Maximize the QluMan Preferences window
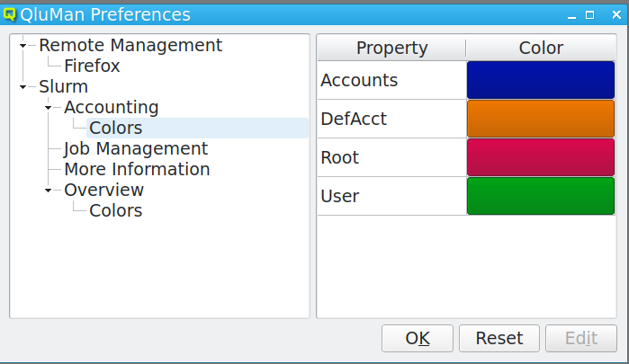629x364 pixels. tap(589, 15)
